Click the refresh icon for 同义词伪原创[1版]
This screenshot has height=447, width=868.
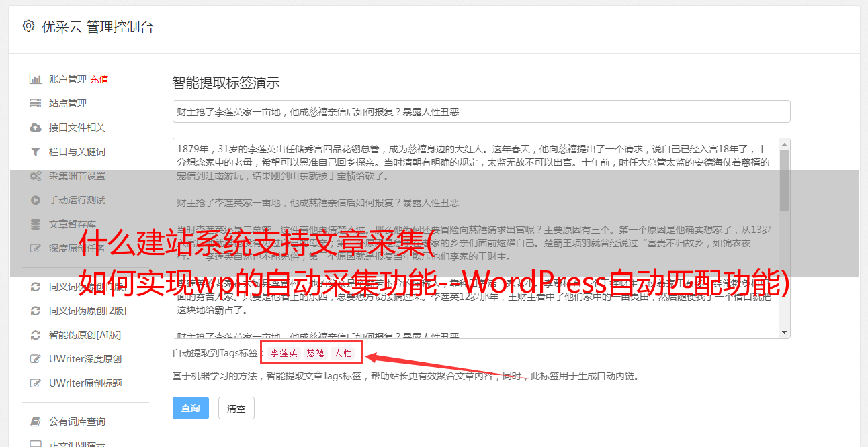(36, 287)
